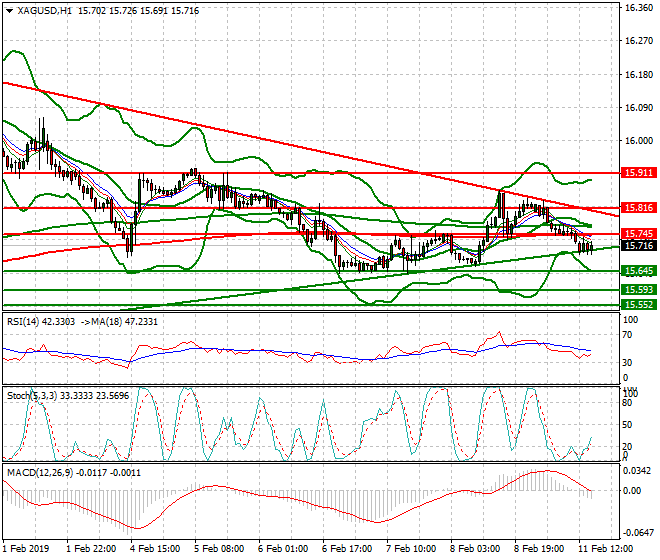Click the 16.090 price axis value

click(x=639, y=108)
